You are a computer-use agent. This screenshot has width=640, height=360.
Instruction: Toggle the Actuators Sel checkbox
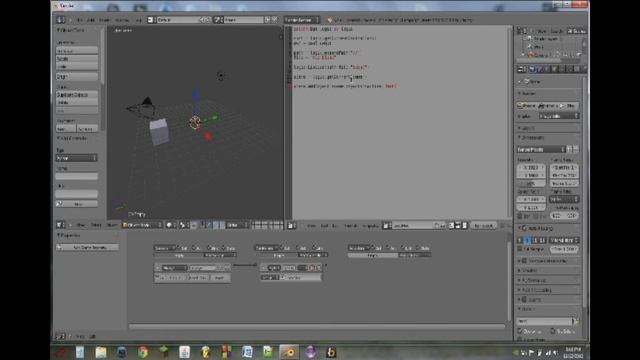pos(373,248)
